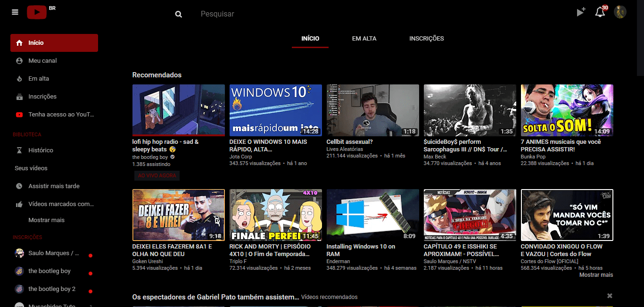Click the Assistir mais tarde clock icon
Viewport: 644px width, 307px height.
[19, 186]
